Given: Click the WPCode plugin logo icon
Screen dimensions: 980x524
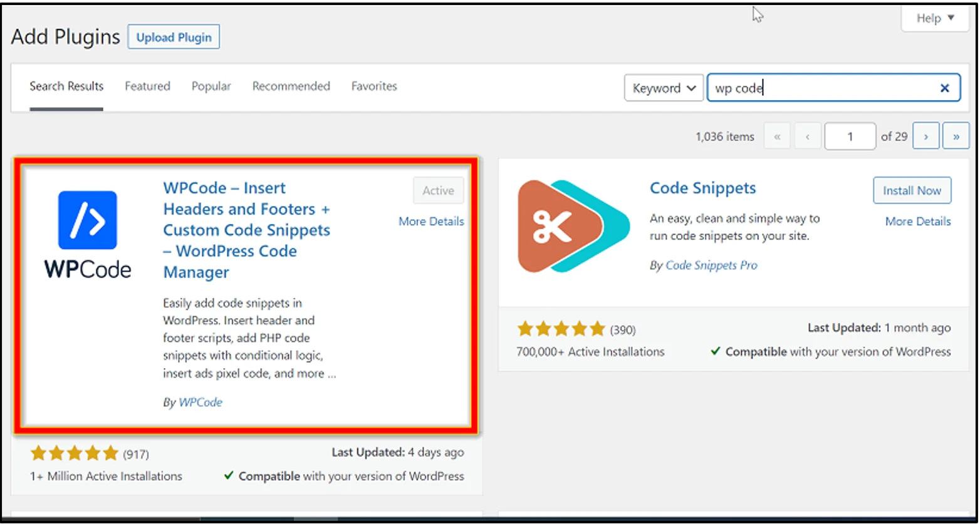Looking at the screenshot, I should pos(88,220).
